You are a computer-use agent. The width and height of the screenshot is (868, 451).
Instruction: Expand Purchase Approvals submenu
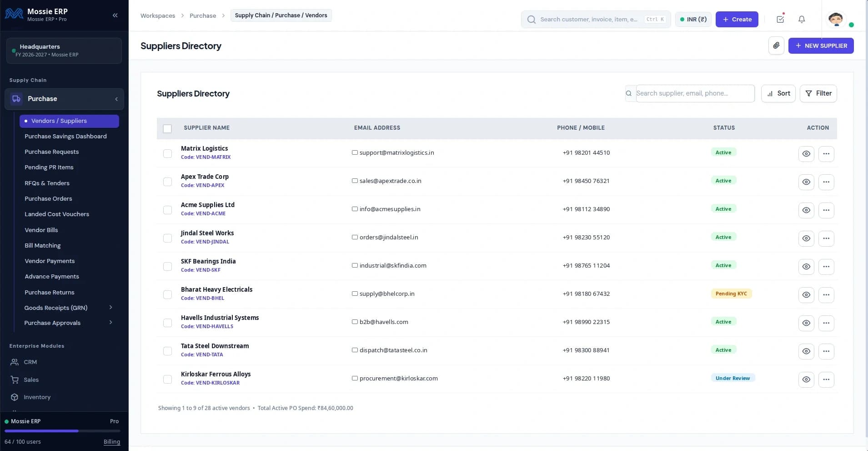(x=110, y=323)
